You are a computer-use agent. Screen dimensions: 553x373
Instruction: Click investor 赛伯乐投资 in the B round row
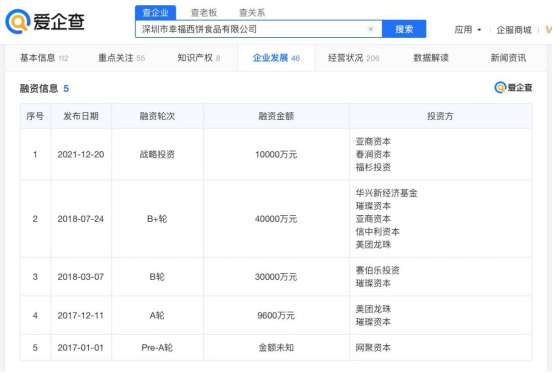[377, 270]
